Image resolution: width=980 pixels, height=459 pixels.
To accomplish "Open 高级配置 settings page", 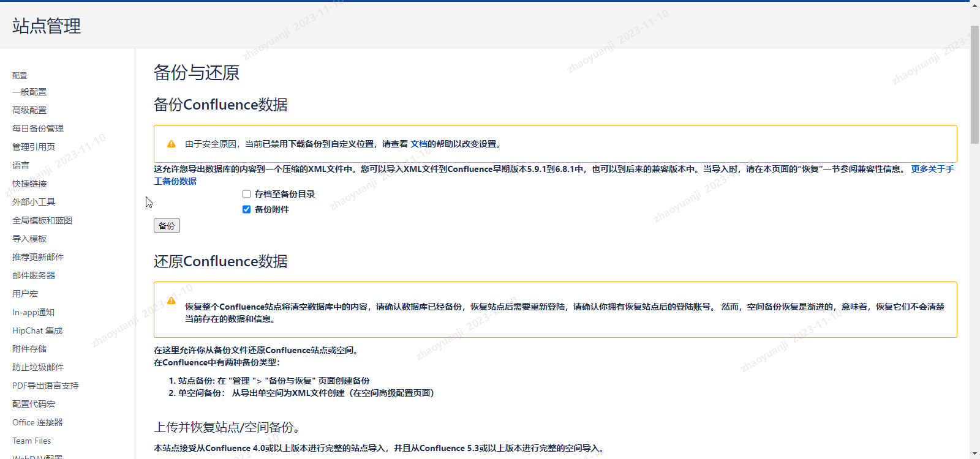I will click(x=29, y=110).
